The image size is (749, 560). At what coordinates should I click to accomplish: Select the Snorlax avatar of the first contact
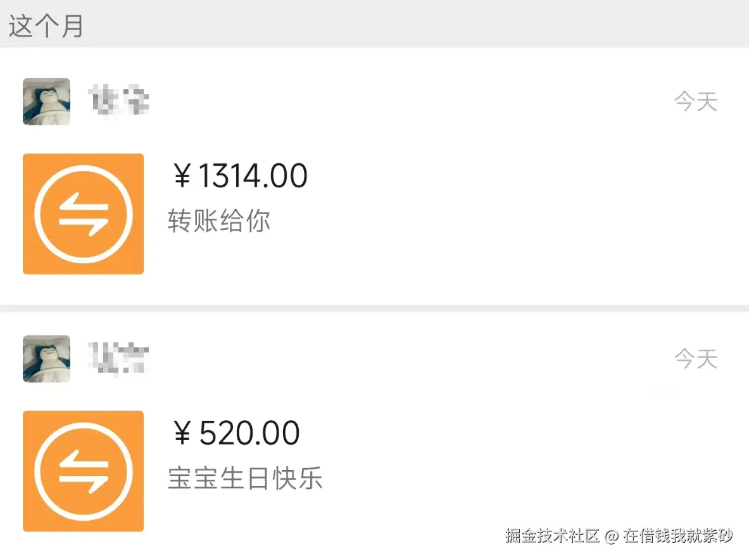pyautogui.click(x=46, y=101)
